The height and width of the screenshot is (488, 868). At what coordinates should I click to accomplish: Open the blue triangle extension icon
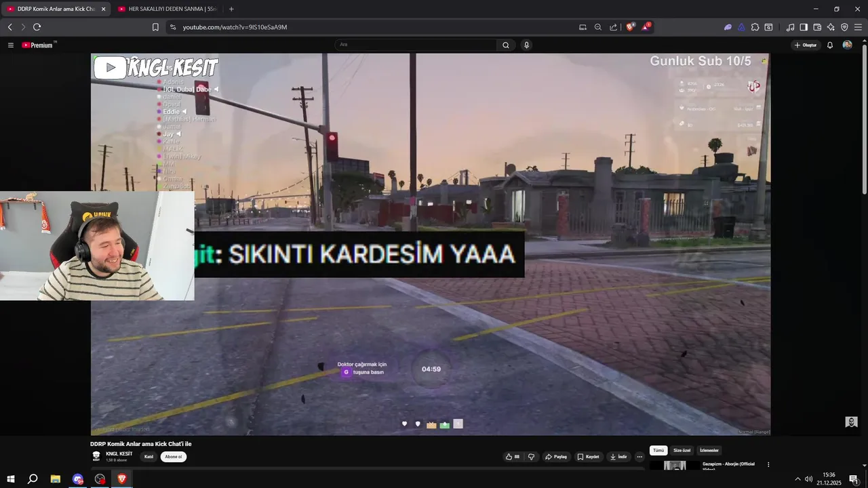point(741,27)
